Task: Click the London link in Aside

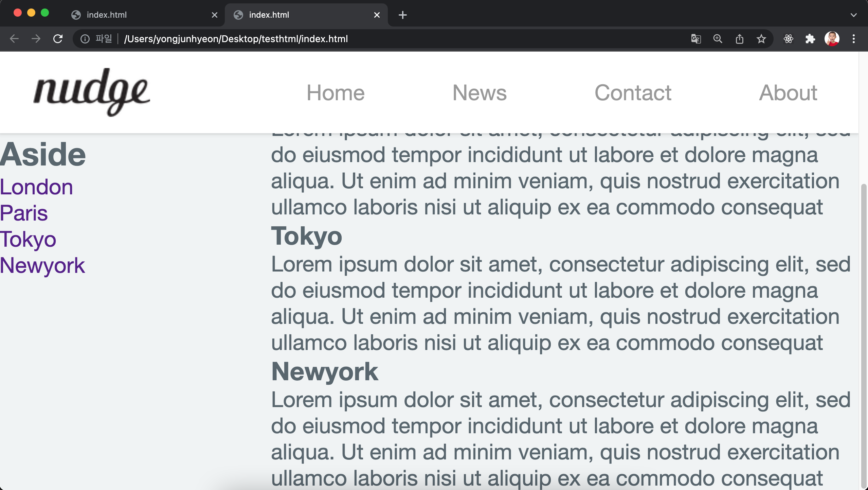Action: [36, 187]
